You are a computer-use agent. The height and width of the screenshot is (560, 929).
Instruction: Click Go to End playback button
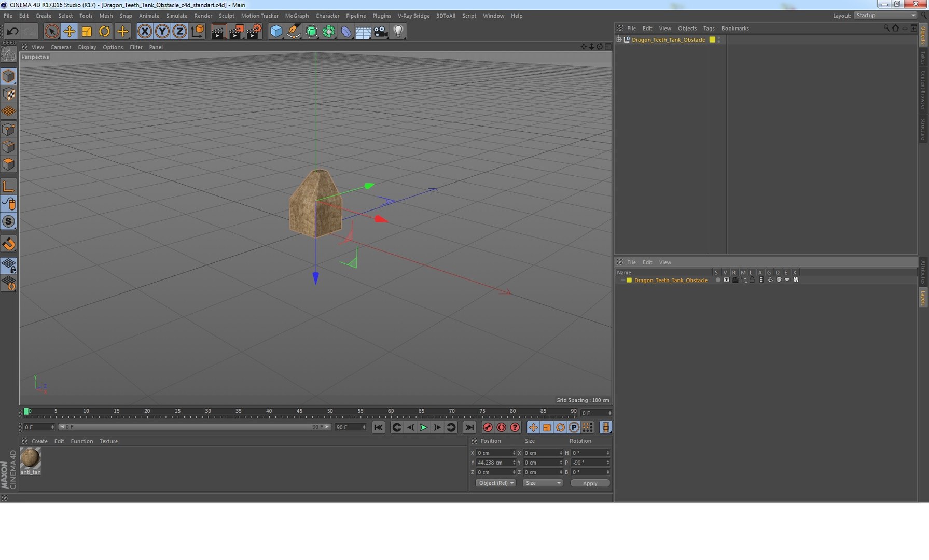click(x=469, y=427)
